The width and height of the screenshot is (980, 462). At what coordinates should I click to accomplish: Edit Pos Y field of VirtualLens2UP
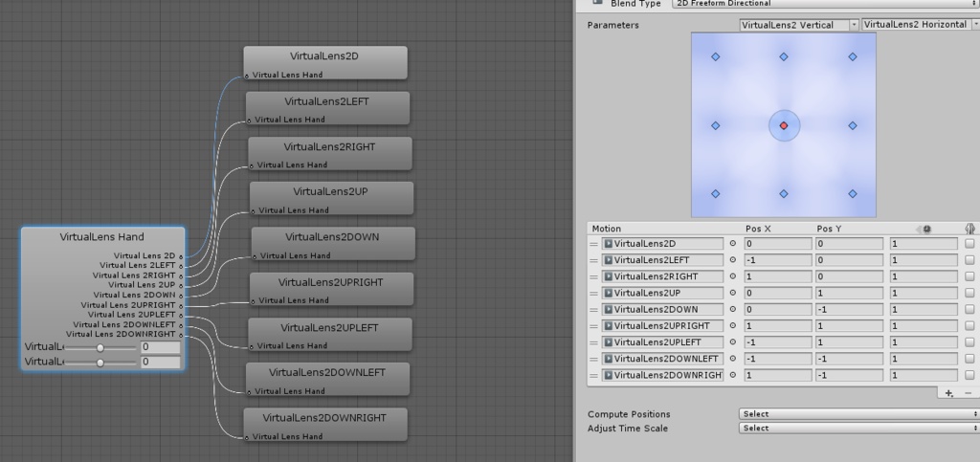850,293
